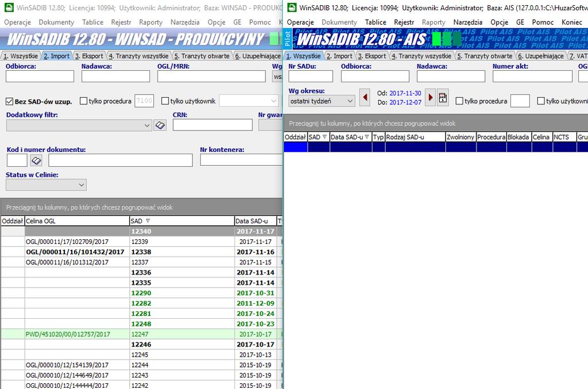The height and width of the screenshot is (389, 588).
Task: Switch to 2. Import tab in AIS window
Action: click(x=339, y=56)
